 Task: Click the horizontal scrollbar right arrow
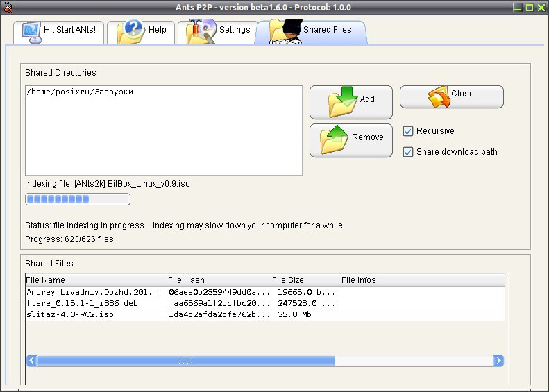498,361
